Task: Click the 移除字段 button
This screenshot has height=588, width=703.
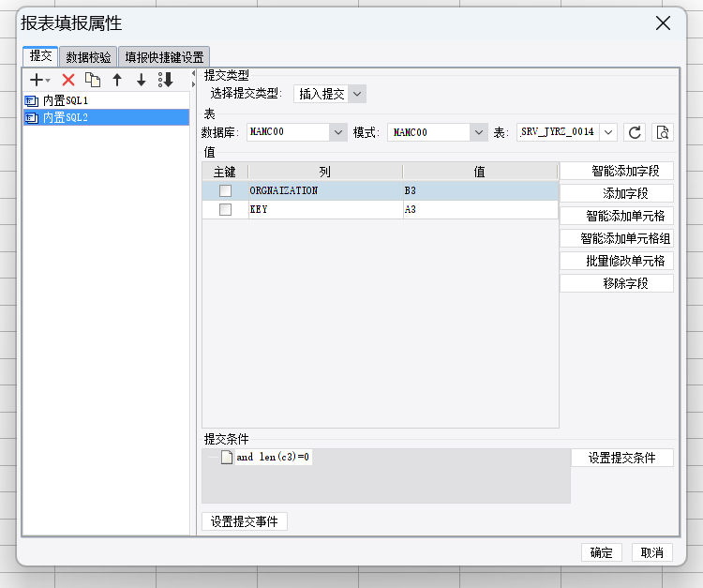Action: tap(617, 283)
